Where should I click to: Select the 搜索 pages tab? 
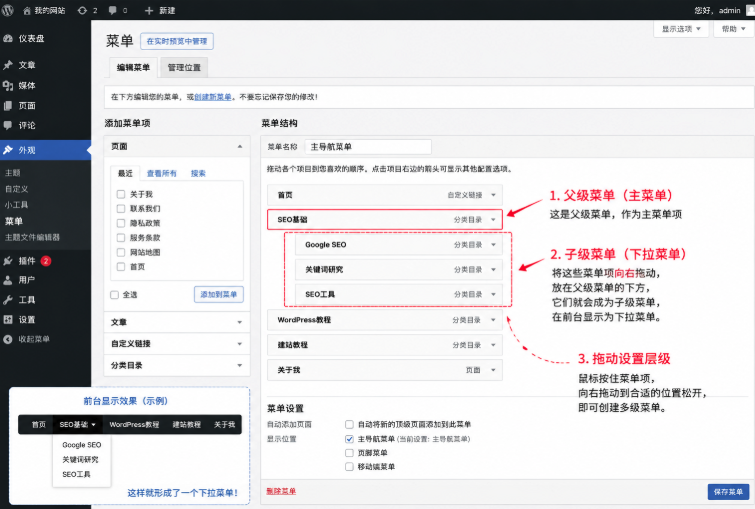(198, 173)
